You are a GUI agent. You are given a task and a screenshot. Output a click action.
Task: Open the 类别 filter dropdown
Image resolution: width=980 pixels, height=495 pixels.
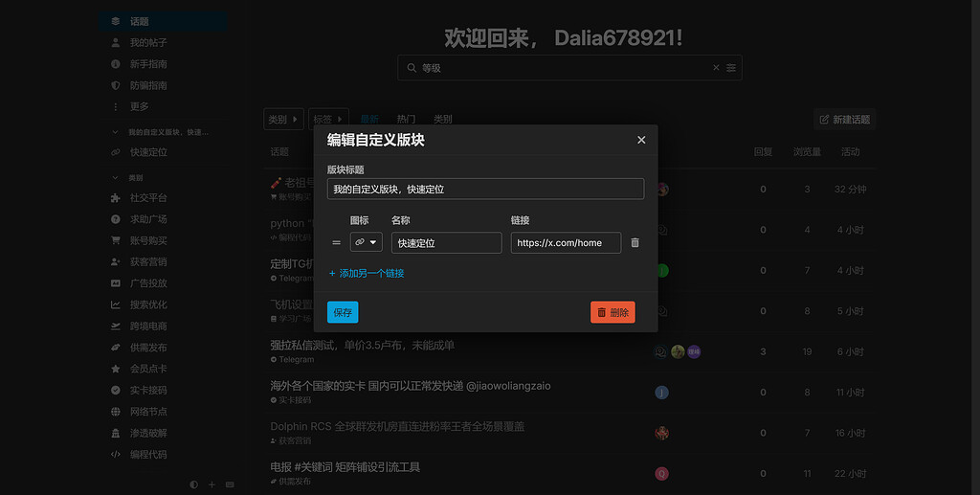283,119
